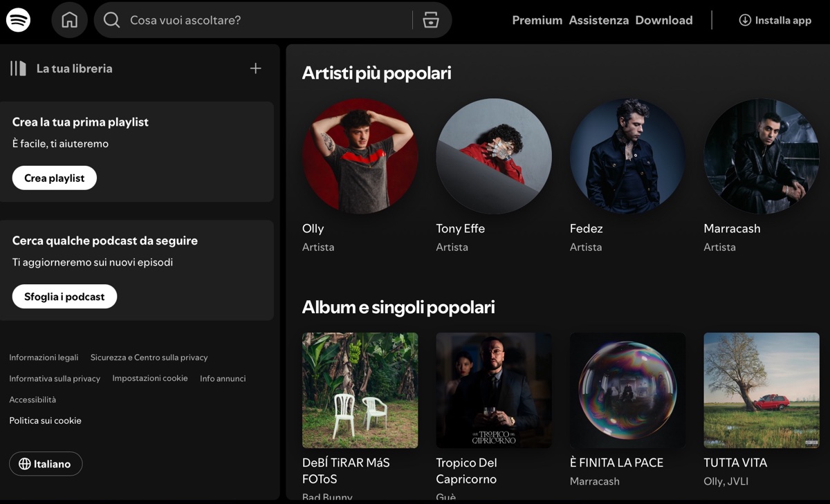This screenshot has width=830, height=504.
Task: Expand La tua libreria panel
Action: [74, 68]
